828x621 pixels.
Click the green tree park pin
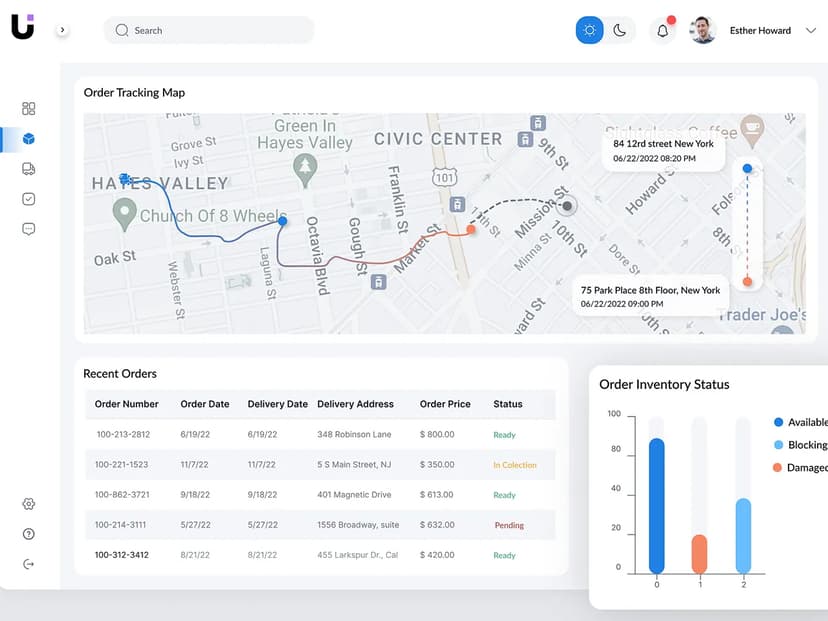[305, 170]
